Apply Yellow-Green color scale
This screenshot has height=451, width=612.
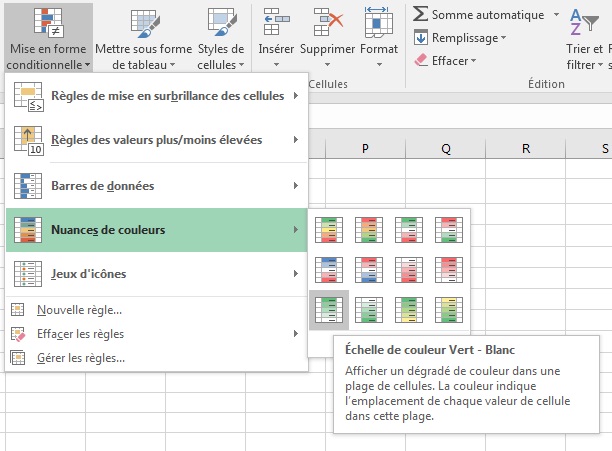pyautogui.click(x=449, y=310)
